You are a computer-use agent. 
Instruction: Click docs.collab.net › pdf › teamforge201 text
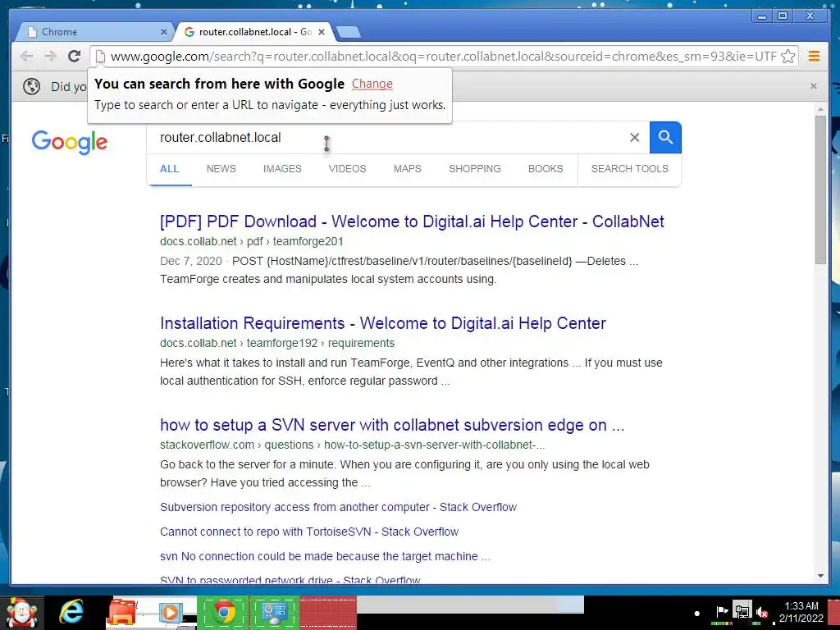pyautogui.click(x=251, y=242)
